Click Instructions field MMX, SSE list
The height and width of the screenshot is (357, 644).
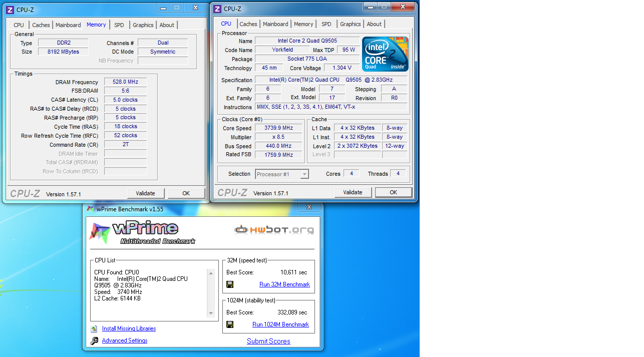[331, 107]
